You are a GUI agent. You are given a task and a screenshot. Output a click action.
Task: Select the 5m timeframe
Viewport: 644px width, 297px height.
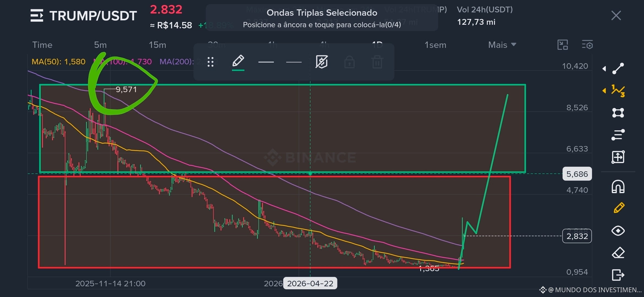click(x=100, y=45)
